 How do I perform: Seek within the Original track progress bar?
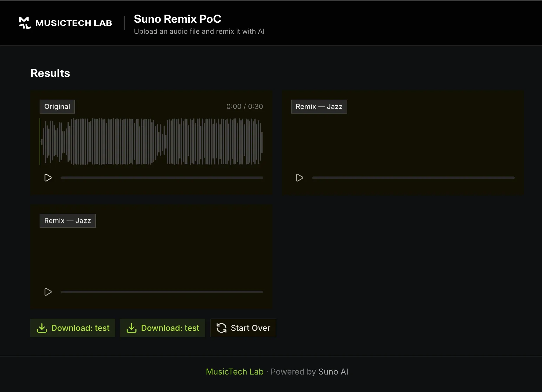[162, 178]
